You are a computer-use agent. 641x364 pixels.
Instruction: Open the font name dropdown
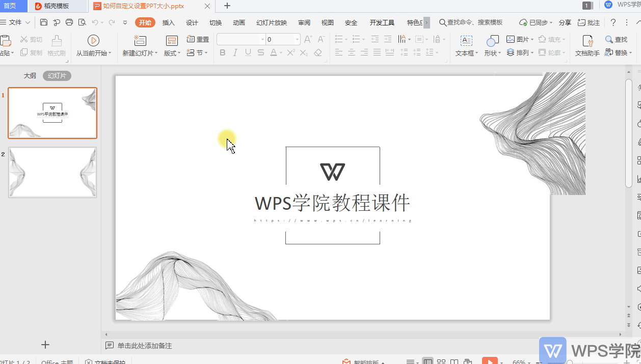pyautogui.click(x=263, y=39)
